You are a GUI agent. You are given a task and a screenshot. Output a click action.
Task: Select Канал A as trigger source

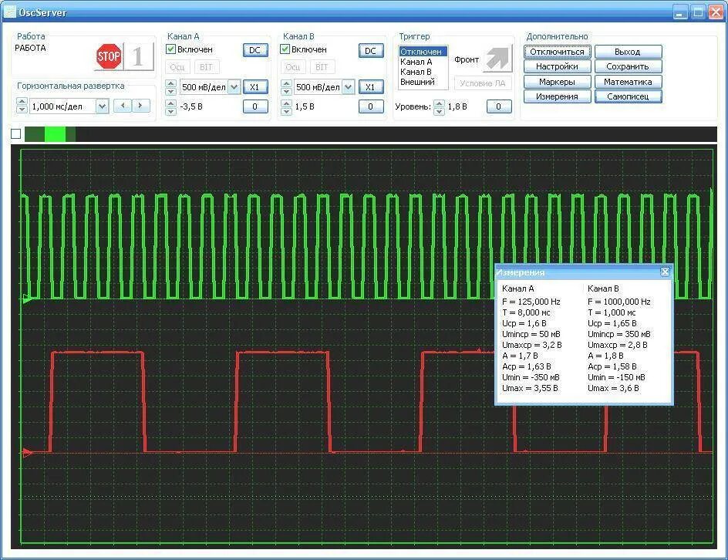(x=423, y=62)
